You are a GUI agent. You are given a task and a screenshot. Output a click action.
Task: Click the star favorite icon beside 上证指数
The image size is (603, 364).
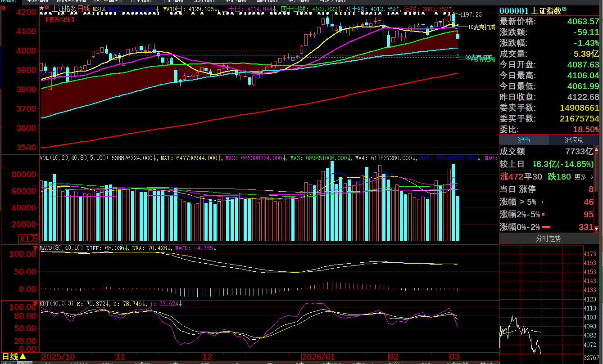pos(42,9)
